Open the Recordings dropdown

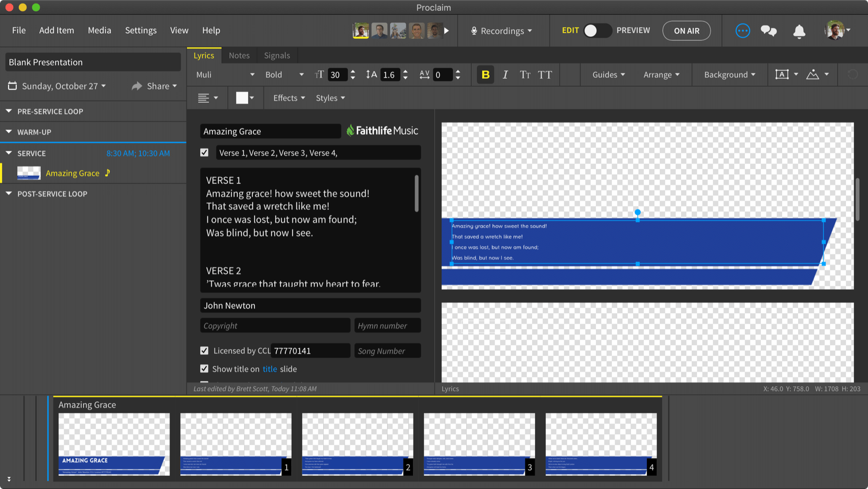pos(502,31)
